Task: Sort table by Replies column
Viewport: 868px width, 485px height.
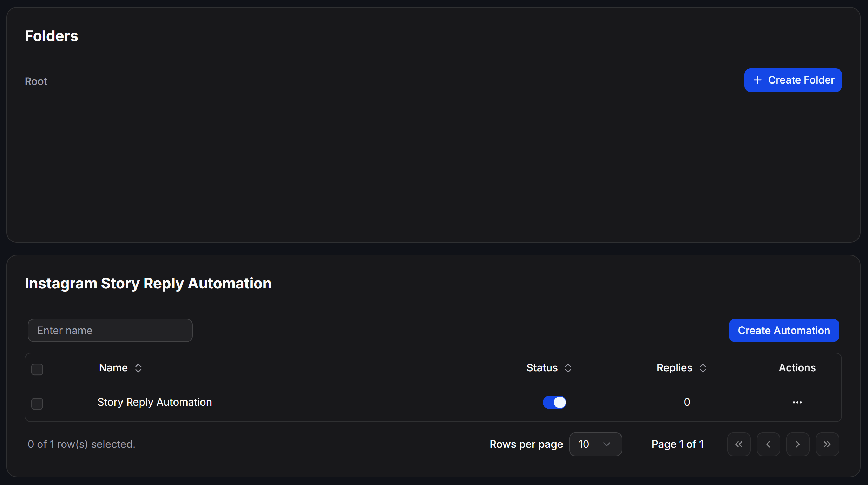Action: tap(682, 368)
